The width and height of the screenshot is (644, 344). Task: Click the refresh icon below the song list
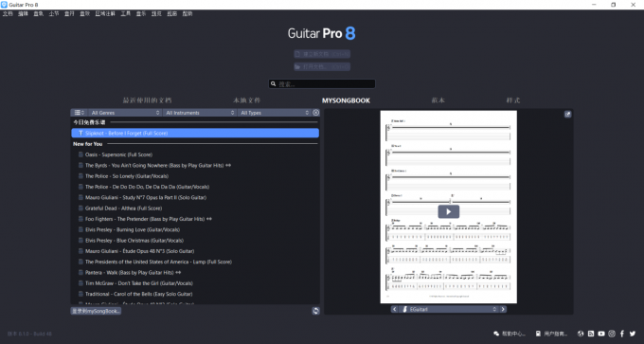(x=315, y=311)
